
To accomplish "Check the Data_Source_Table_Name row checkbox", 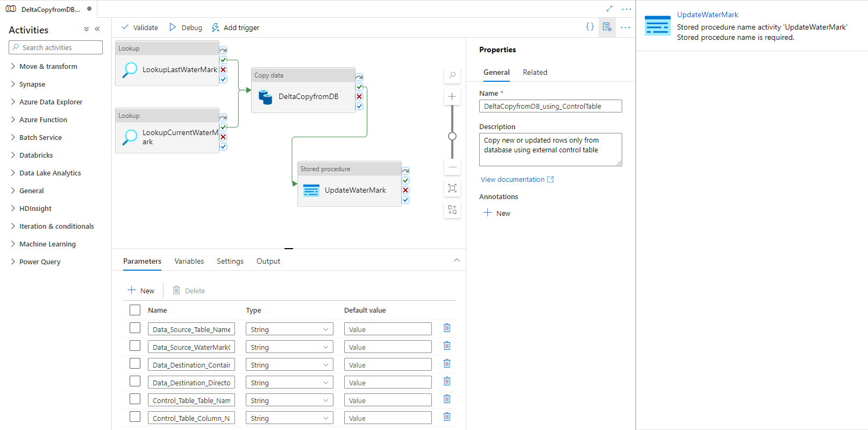I will tap(135, 328).
